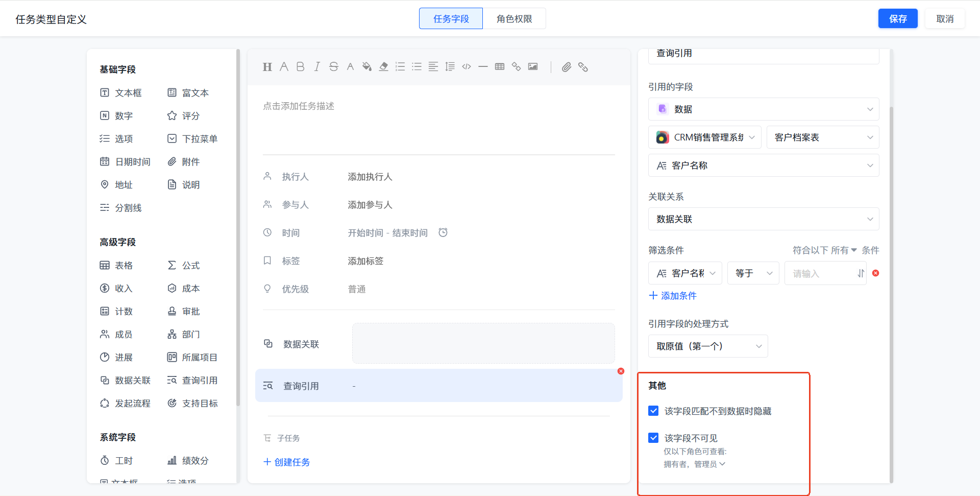Viewport: 980px width, 496px height.
Task: Open the 客户档案表 table dropdown
Action: click(823, 137)
